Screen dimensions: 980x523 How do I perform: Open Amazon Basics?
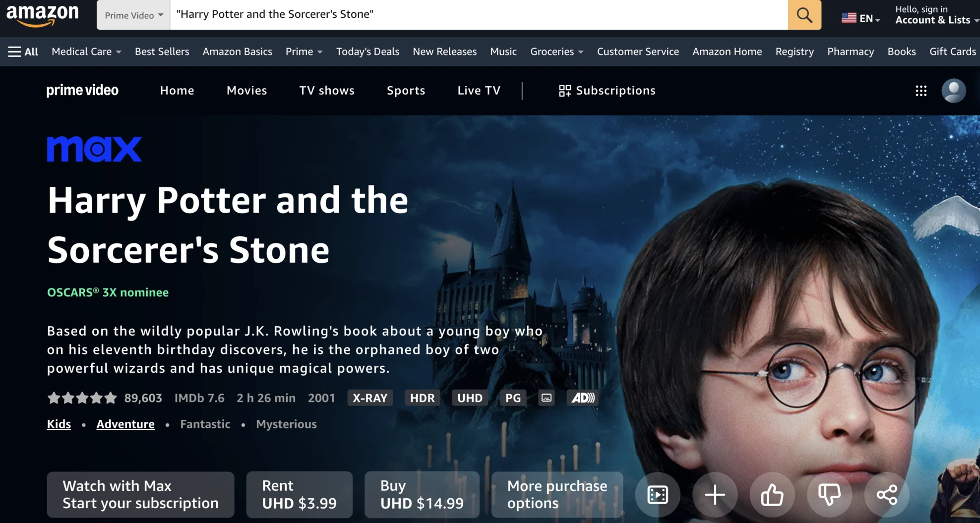[x=238, y=52]
